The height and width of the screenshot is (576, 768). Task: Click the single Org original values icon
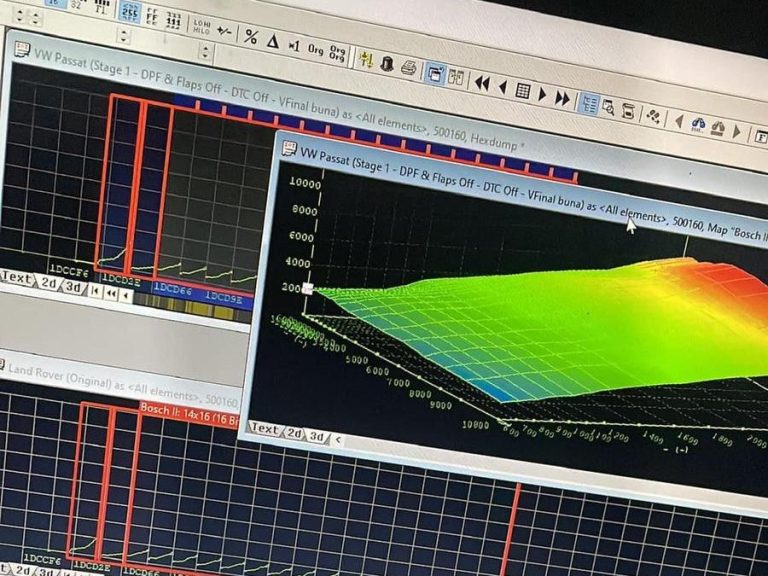pos(315,49)
